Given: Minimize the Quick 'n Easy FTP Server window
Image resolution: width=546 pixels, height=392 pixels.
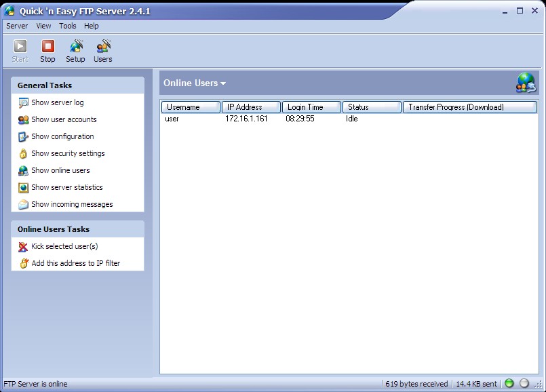Looking at the screenshot, I should (x=505, y=11).
